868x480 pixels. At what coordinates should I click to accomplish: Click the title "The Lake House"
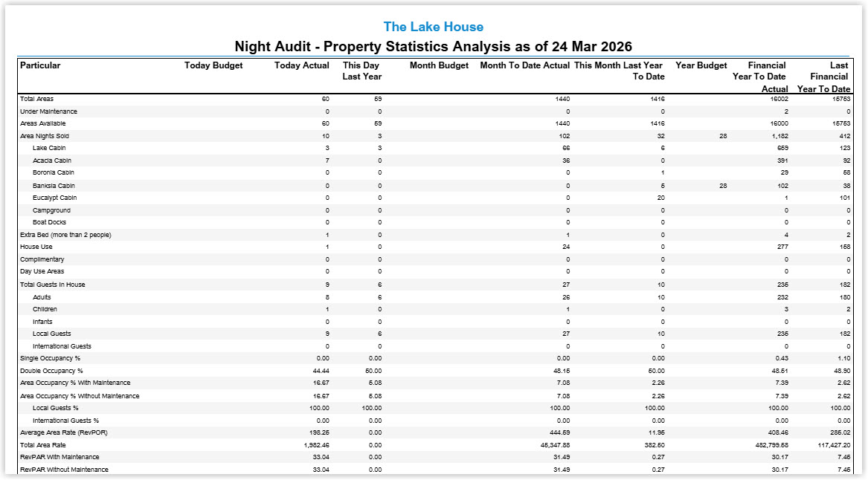tap(434, 27)
